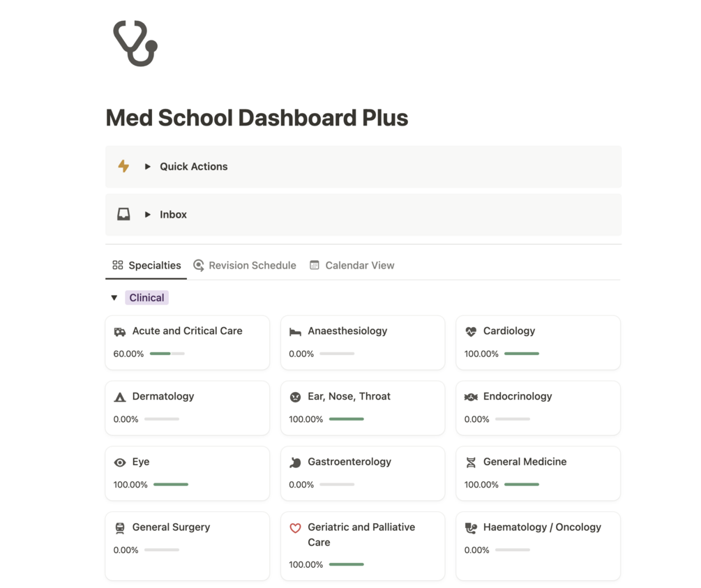
Task: Click the stomach icon beside Gastroenterology
Action: tap(295, 462)
